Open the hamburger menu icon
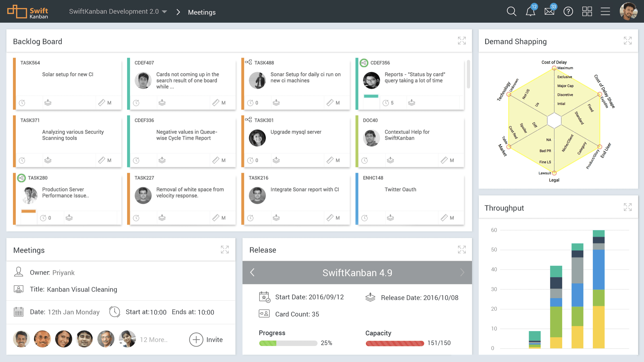This screenshot has width=644, height=362. click(x=606, y=12)
